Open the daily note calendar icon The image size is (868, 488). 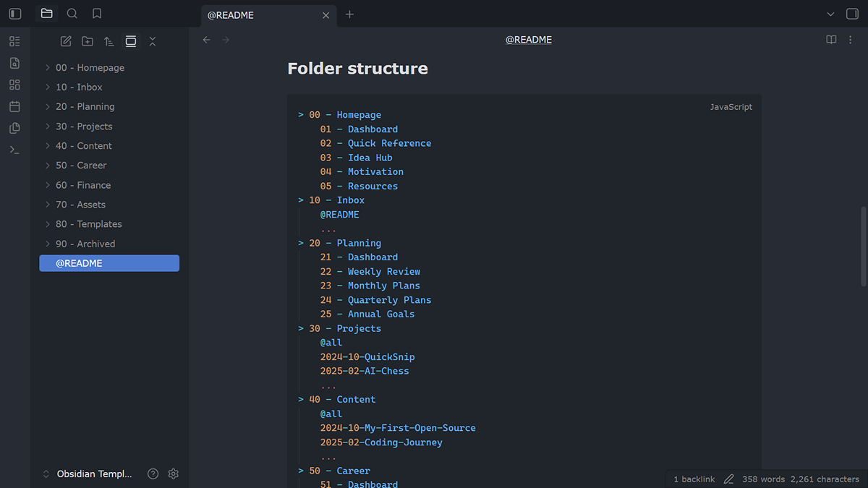tap(15, 106)
